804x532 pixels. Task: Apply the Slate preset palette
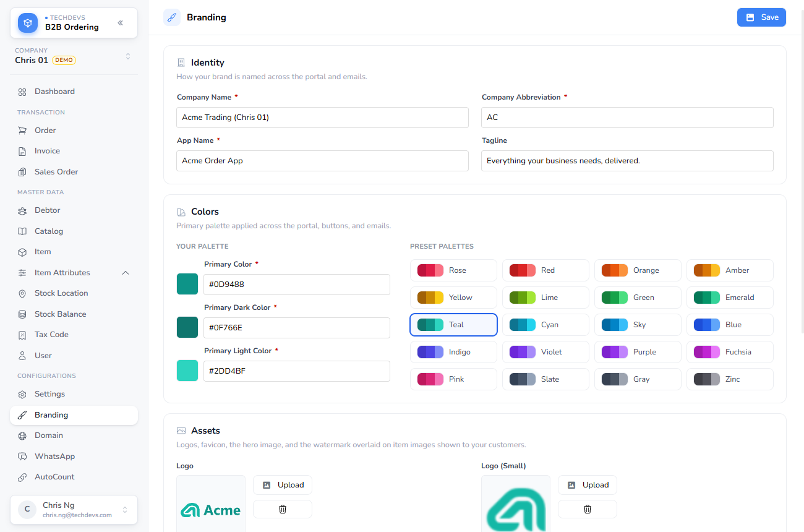(x=545, y=379)
